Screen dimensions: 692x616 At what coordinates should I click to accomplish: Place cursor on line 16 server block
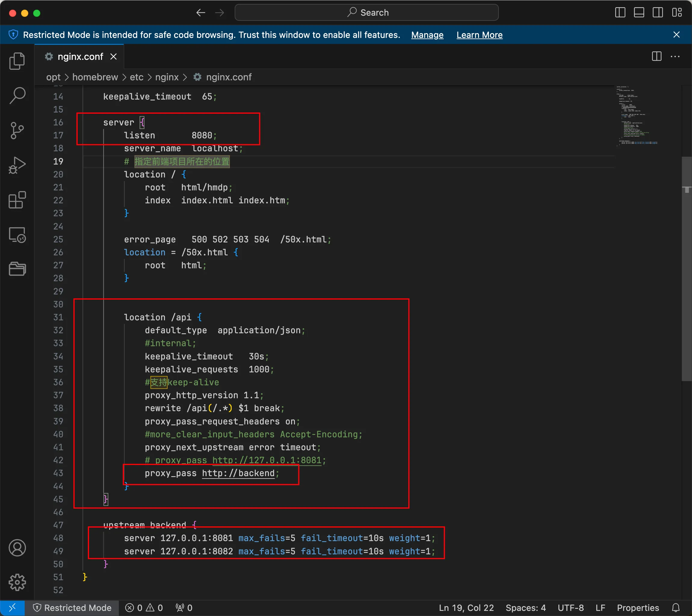pyautogui.click(x=124, y=122)
